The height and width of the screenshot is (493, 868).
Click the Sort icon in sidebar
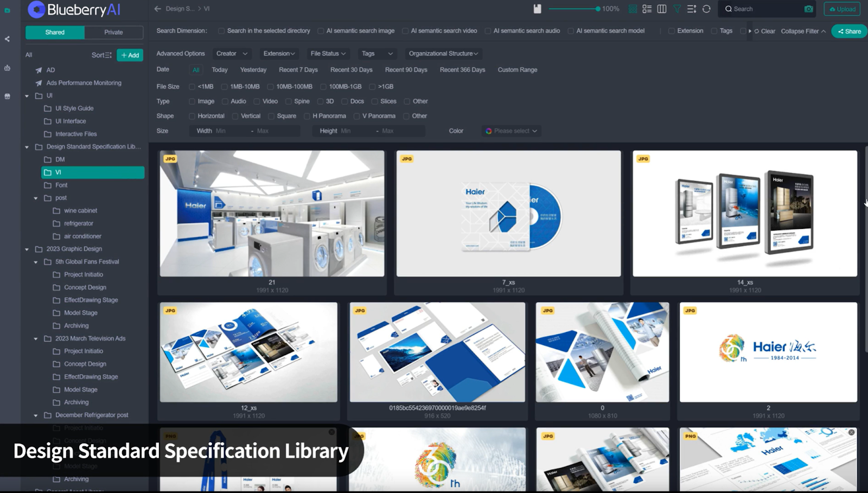(x=108, y=55)
